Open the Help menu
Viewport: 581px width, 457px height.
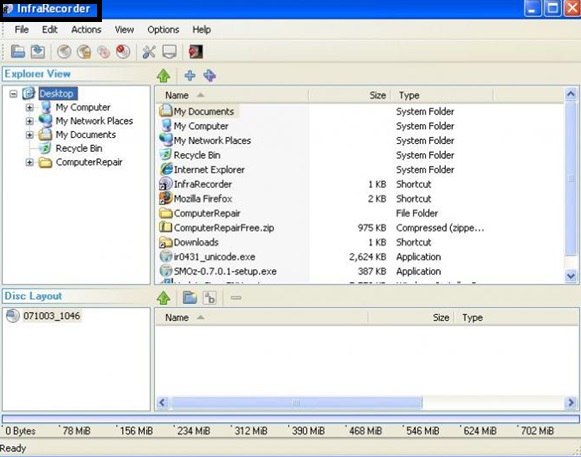coord(202,30)
